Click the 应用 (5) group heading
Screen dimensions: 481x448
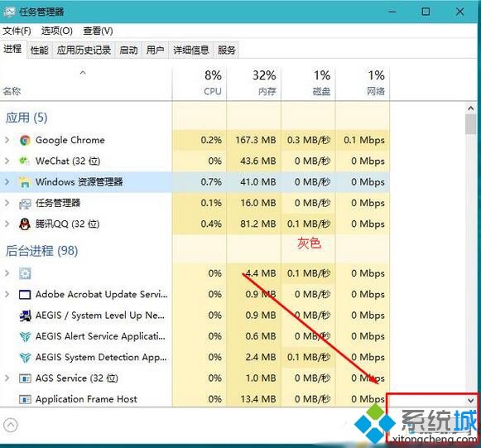coord(26,118)
